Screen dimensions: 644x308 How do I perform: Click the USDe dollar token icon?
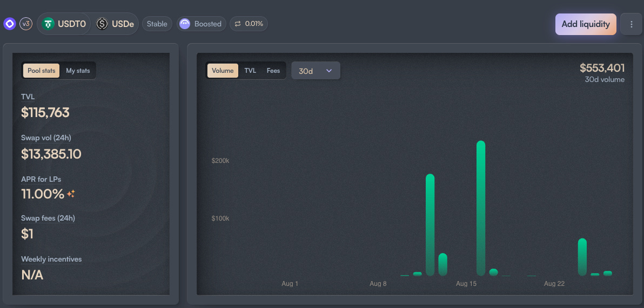[x=102, y=24]
